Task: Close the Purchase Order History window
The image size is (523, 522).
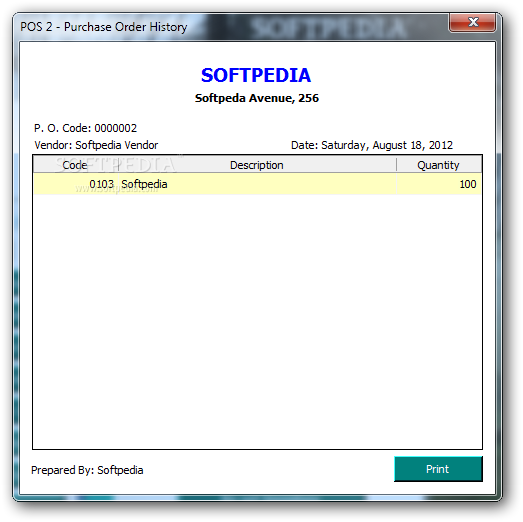Action: click(x=472, y=22)
